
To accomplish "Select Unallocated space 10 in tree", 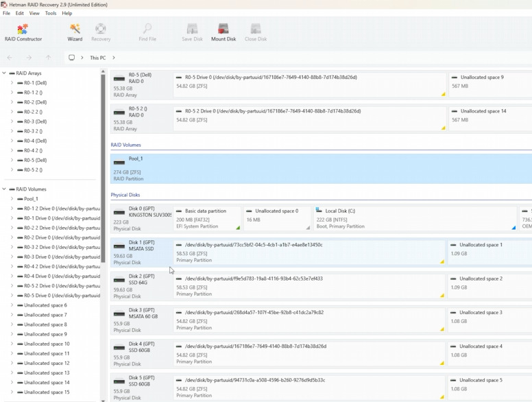I will (x=47, y=344).
